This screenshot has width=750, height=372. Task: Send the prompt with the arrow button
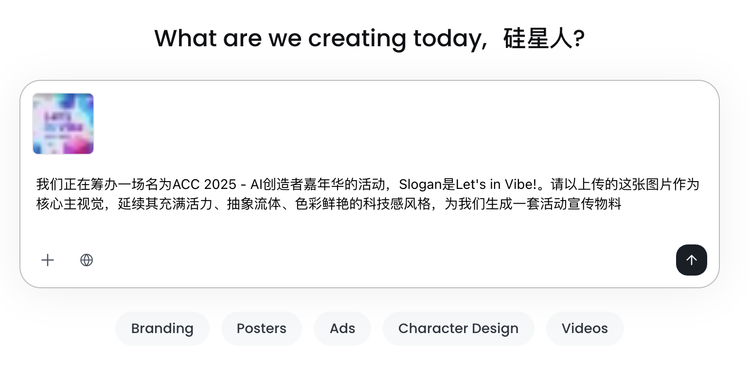tap(691, 260)
